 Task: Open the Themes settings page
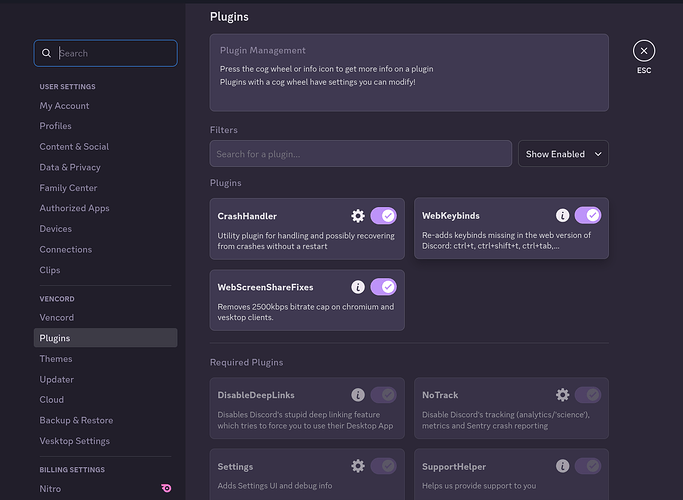pyautogui.click(x=56, y=359)
